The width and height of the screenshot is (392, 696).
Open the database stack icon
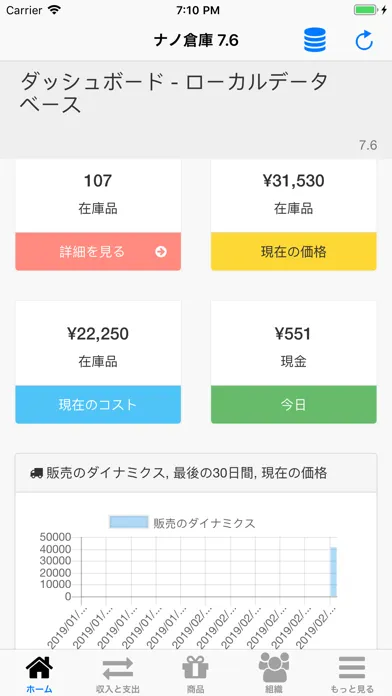point(315,40)
